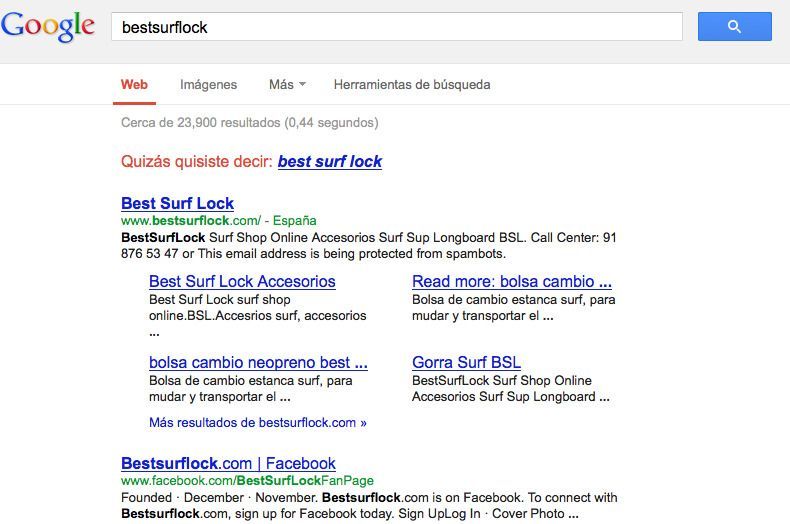This screenshot has width=790, height=524.
Task: Click the Quizás quisiste decir label
Action: pos(196,161)
